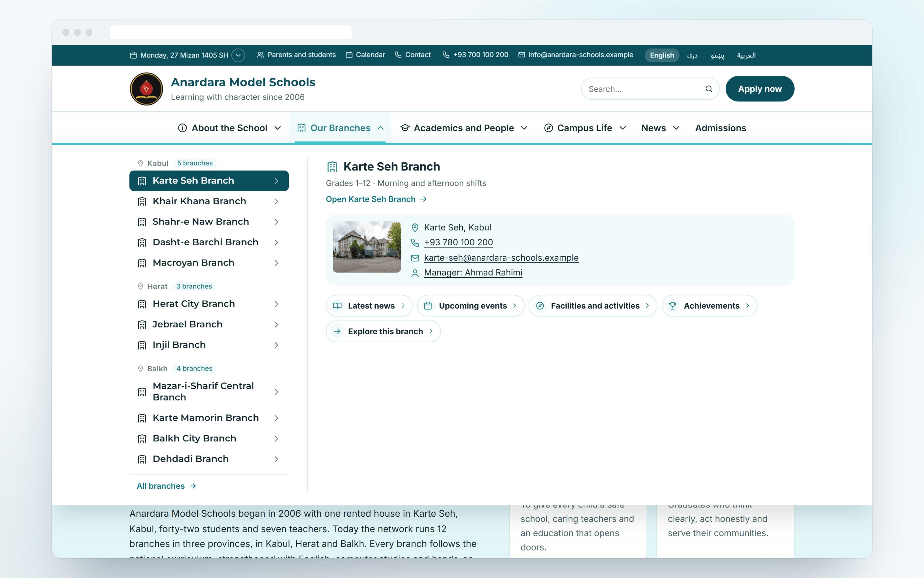The height and width of the screenshot is (578, 924).
Task: Click the Anardara school logo emblem
Action: point(146,89)
